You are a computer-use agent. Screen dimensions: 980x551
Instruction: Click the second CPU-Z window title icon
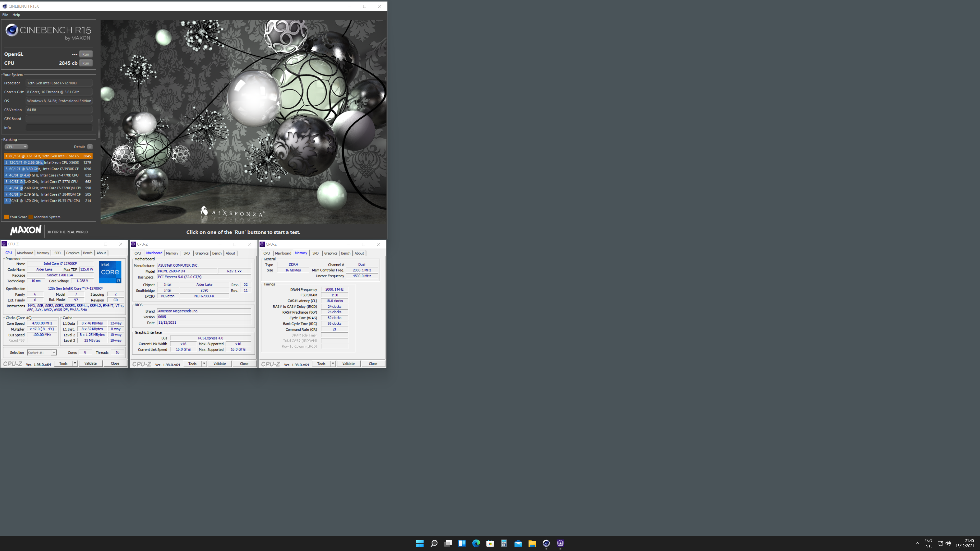[133, 244]
